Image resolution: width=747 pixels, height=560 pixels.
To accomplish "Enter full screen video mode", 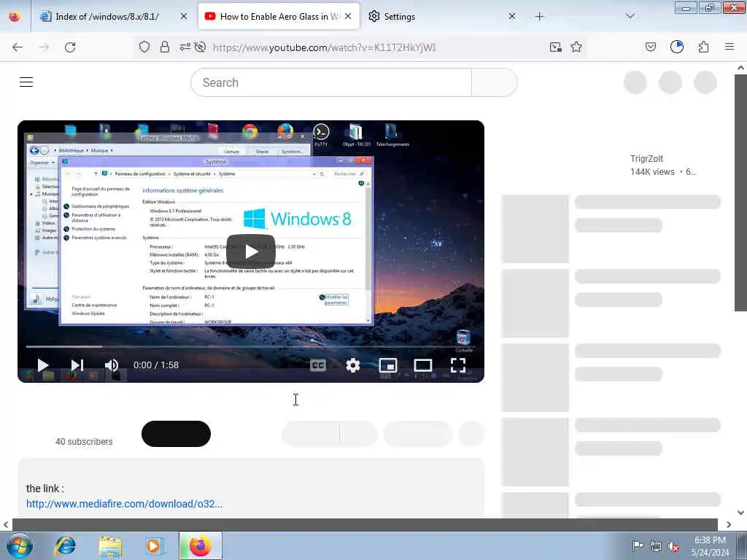I will pyautogui.click(x=458, y=365).
